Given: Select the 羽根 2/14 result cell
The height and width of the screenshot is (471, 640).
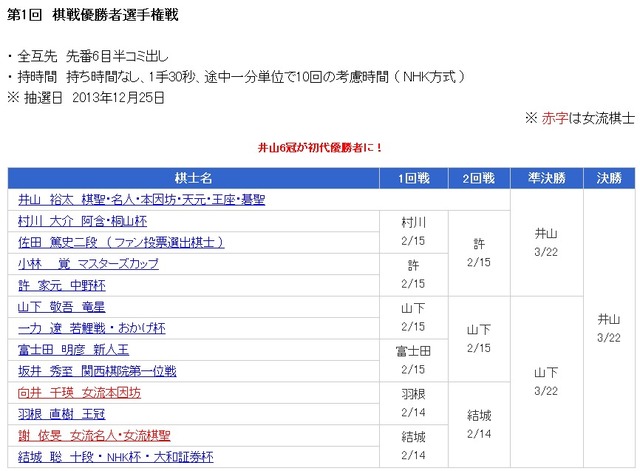Looking at the screenshot, I should (x=413, y=403).
